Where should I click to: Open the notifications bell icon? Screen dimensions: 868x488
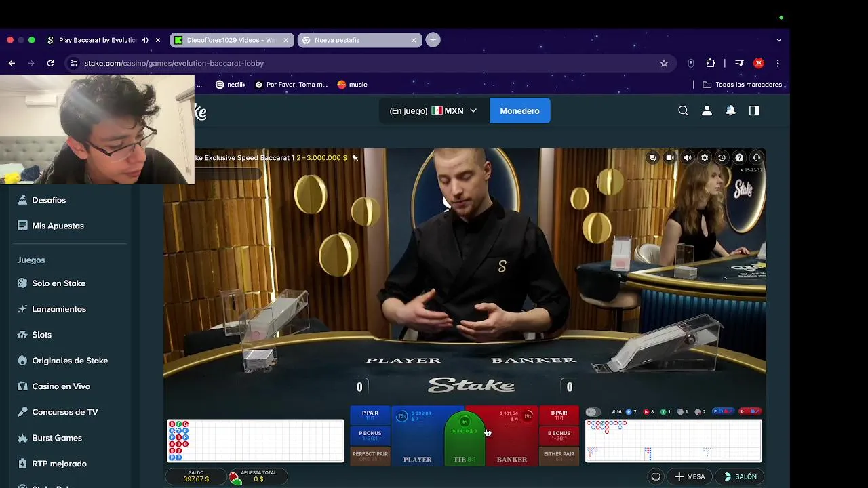coord(730,110)
